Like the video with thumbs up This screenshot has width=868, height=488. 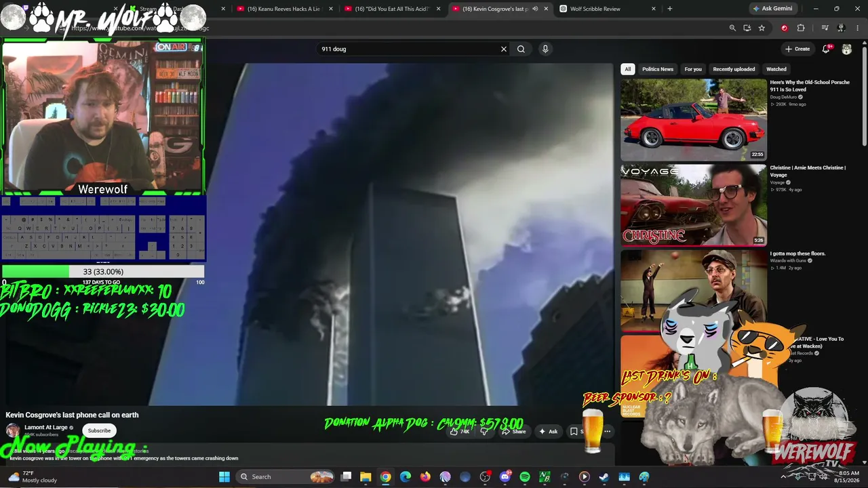459,431
